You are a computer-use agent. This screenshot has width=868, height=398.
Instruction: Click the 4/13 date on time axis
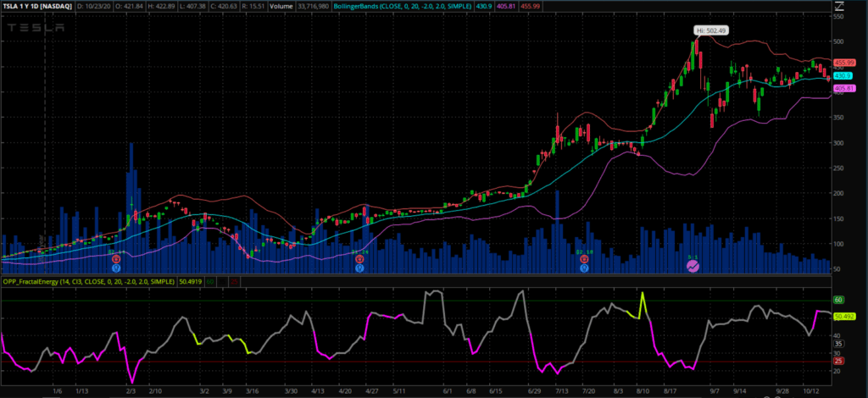point(319,391)
